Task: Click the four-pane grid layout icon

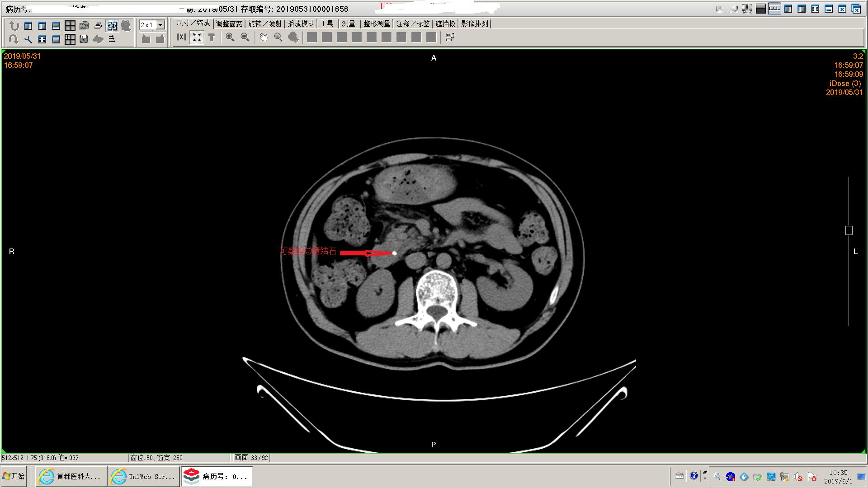Action: coord(70,26)
